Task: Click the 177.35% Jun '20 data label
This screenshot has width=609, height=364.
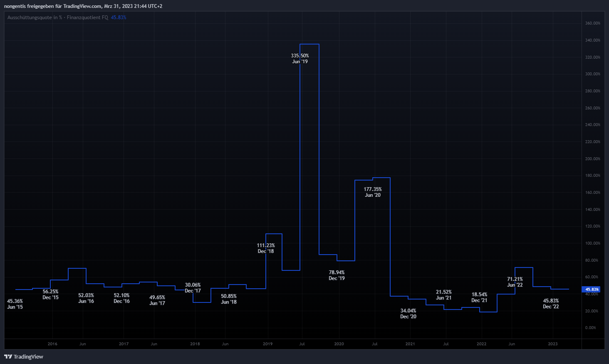Action: 373,192
